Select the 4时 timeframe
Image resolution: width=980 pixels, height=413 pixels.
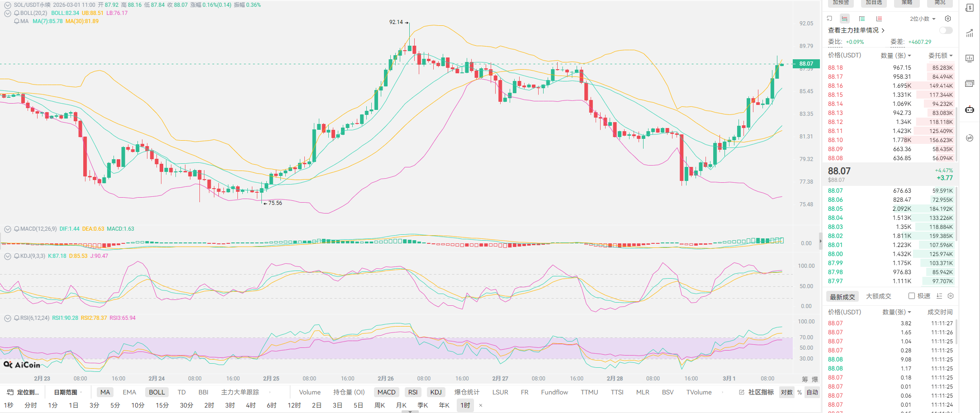click(251, 405)
